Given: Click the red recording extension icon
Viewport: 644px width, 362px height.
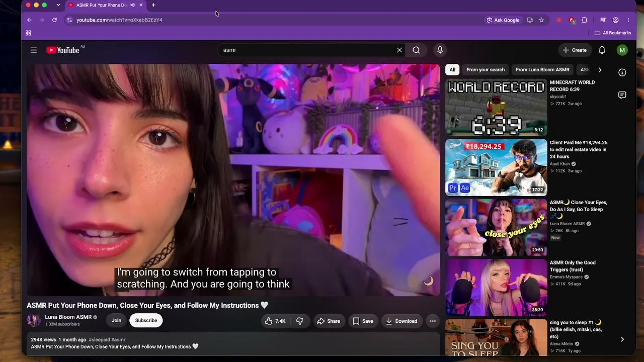Looking at the screenshot, I should 559,20.
